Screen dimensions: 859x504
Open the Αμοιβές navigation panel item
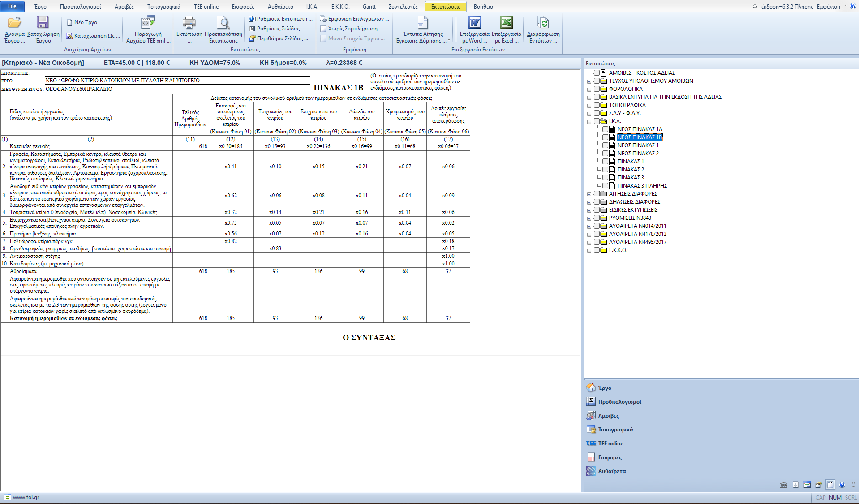[608, 416]
